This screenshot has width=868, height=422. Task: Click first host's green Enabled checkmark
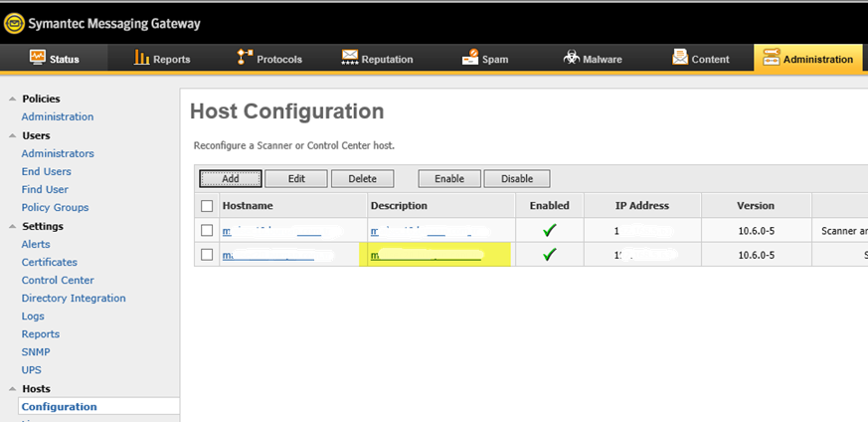pos(549,230)
